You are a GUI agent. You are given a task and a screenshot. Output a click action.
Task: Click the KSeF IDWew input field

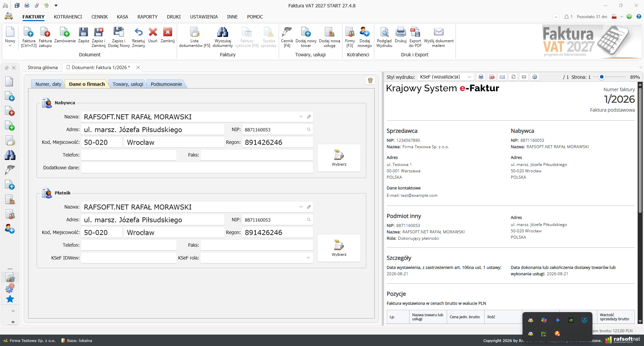(129, 258)
